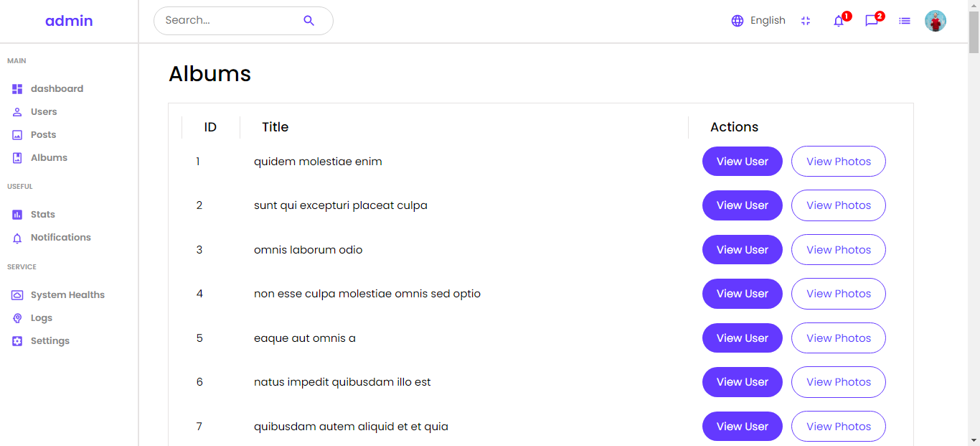Click the sidebar Notifications bell icon
This screenshot has height=446, width=980.
click(17, 238)
